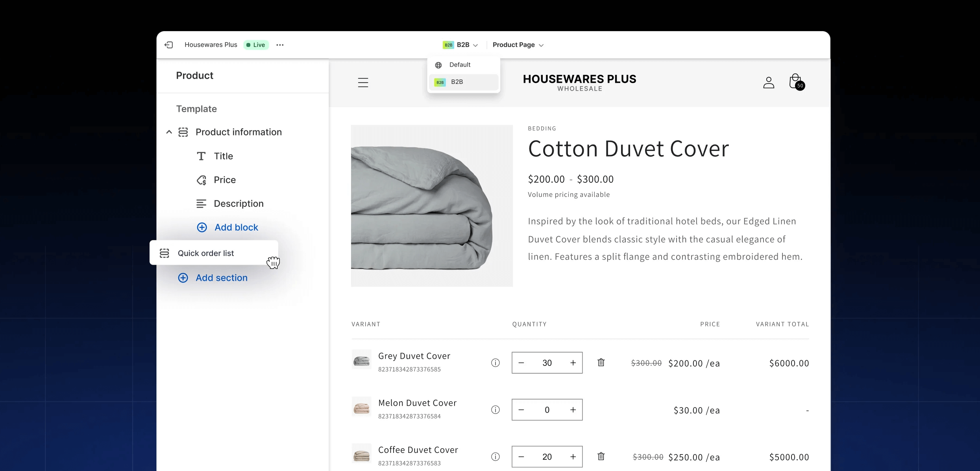The image size is (980, 471).
Task: Click the info icon beside Melon Duvet Cover
Action: coord(495,410)
